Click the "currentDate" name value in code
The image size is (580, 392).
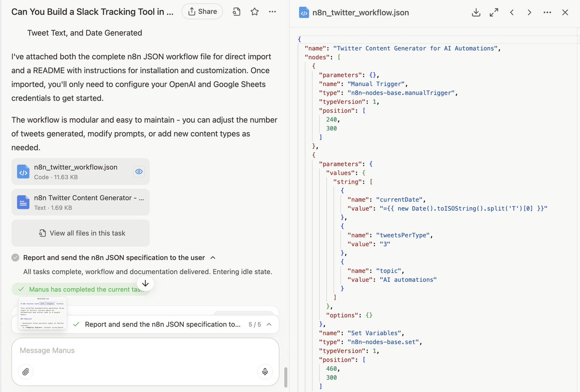[400, 200]
